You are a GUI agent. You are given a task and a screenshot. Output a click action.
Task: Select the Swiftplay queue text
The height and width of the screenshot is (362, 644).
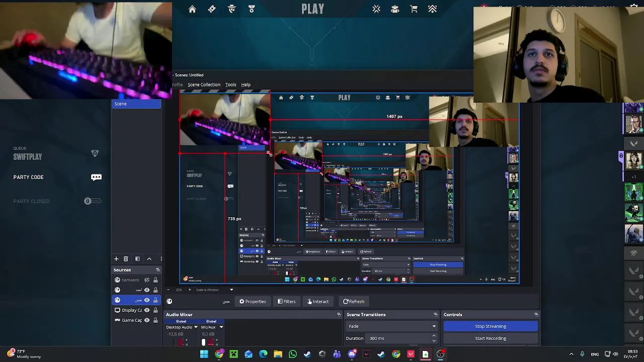coord(28,157)
